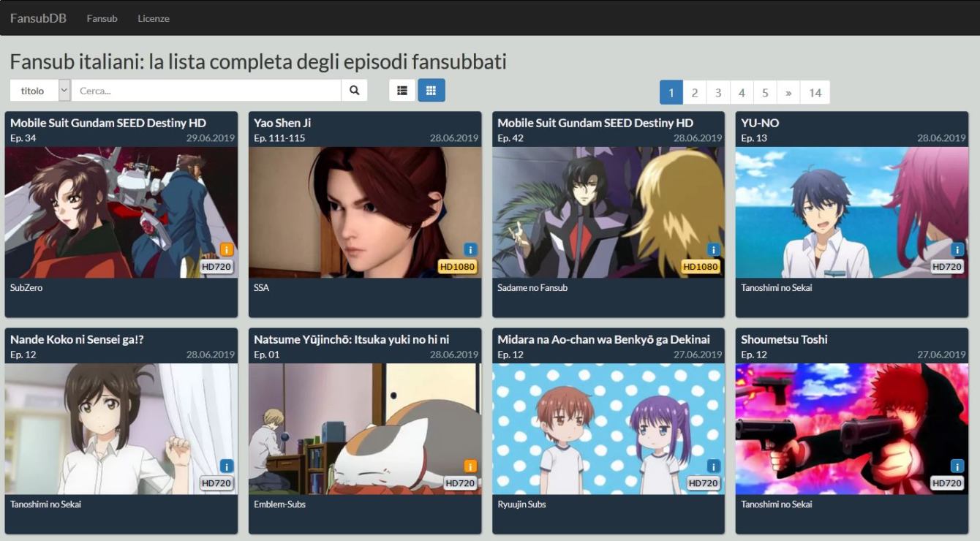This screenshot has width=980, height=541.
Task: Open info icon on Gundam SEED Ep. 42 card
Action: [714, 249]
